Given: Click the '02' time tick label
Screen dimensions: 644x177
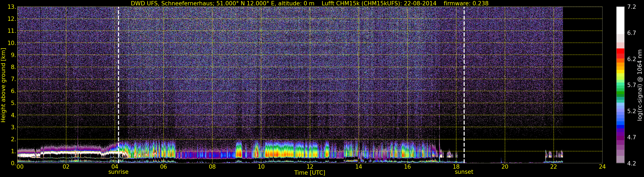Looking at the screenshot, I should (x=66, y=167).
